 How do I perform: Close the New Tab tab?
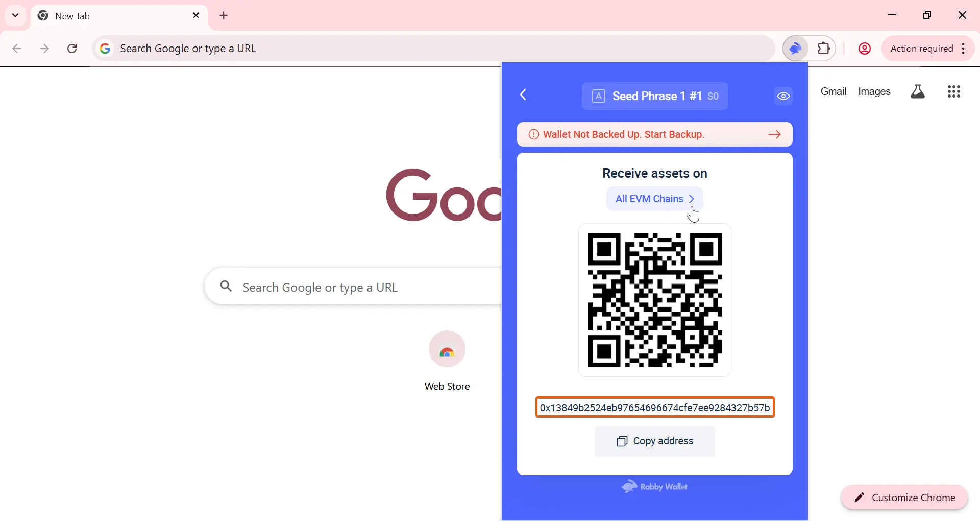pos(196,16)
